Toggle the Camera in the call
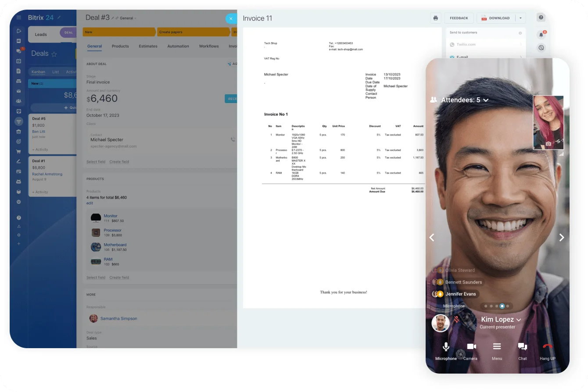This screenshot has height=392, width=588. [471, 347]
